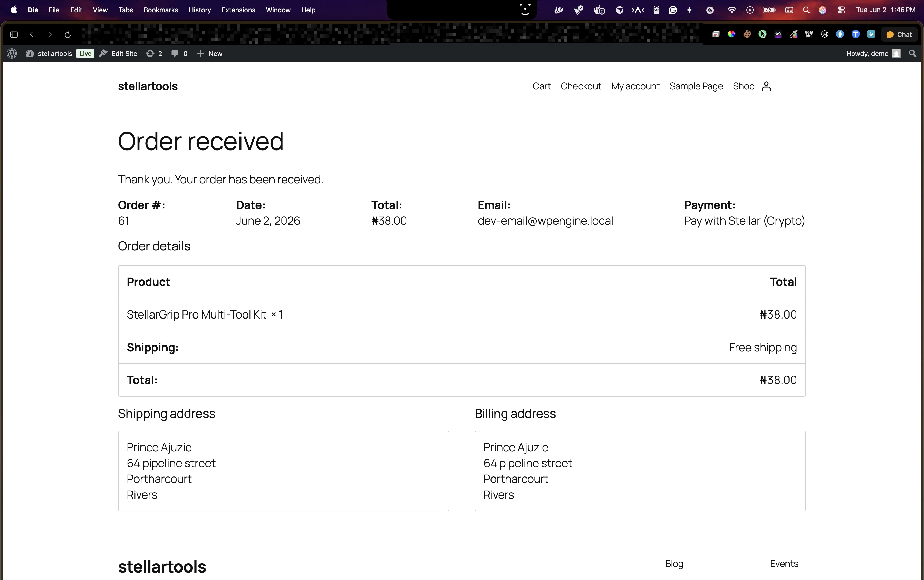Click the green cursor extension icon

tap(763, 34)
